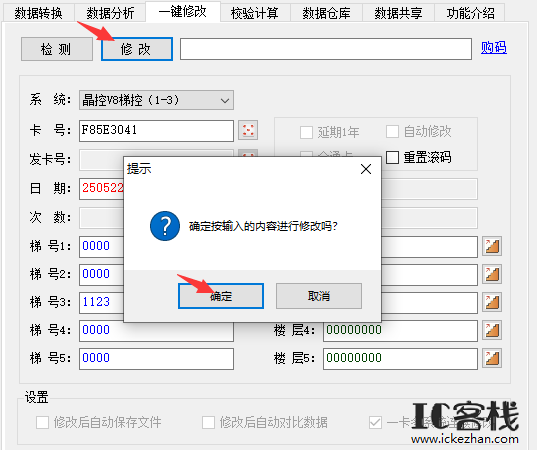Viewport: 537px width, 450px height.
Task: Switch to the 数据分析 tab
Action: click(110, 13)
